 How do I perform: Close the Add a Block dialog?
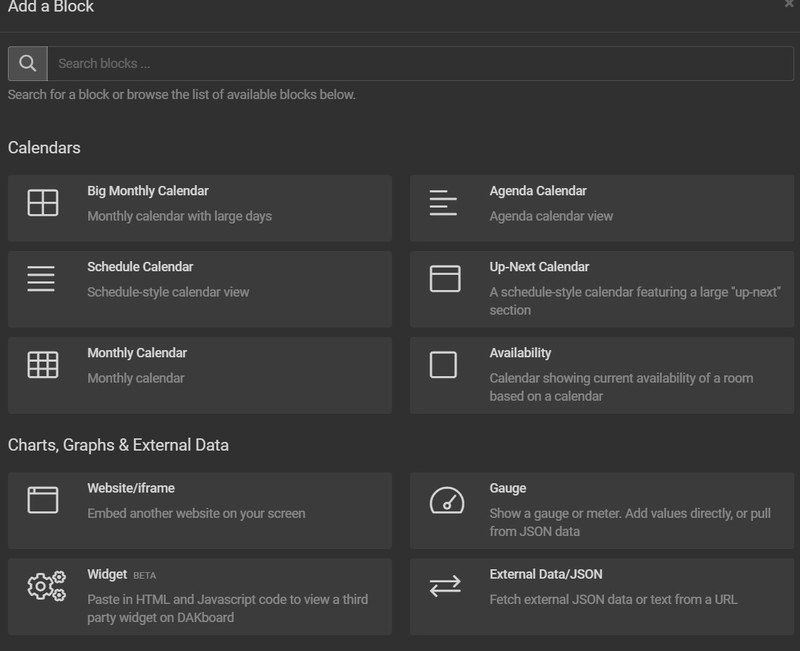[x=789, y=4]
